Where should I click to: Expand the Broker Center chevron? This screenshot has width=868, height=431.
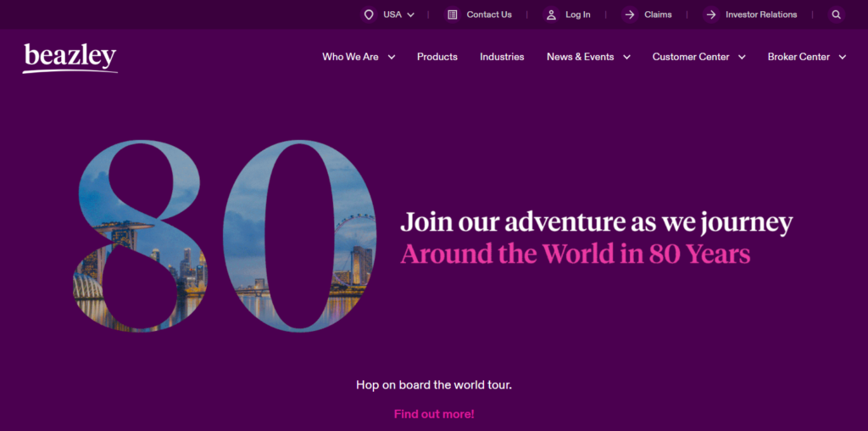pos(843,57)
